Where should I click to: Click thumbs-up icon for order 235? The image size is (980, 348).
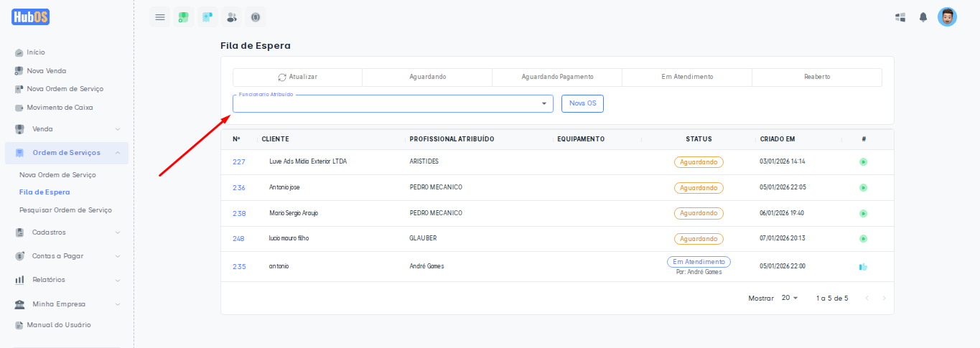(863, 267)
